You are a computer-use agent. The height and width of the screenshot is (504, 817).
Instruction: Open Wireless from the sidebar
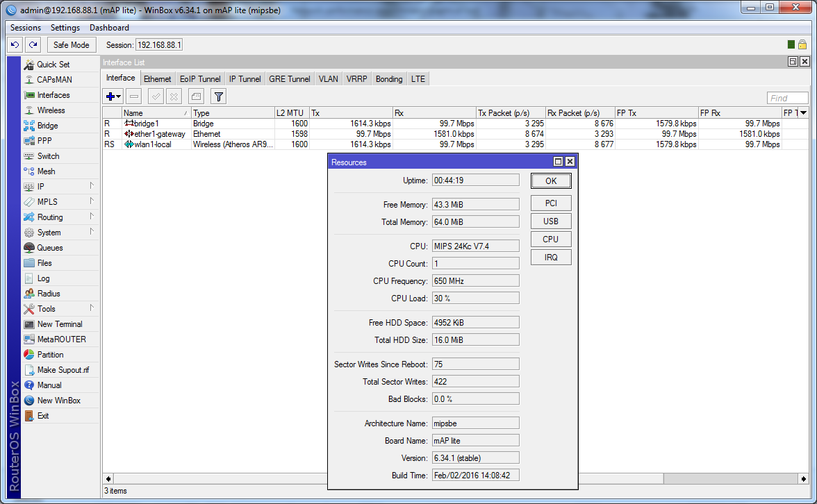tap(51, 110)
